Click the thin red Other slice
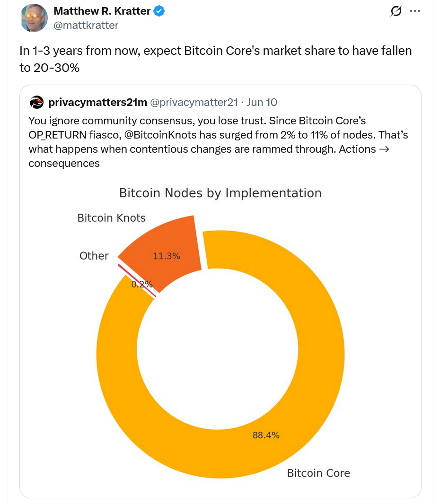440x504 pixels. pyautogui.click(x=137, y=280)
